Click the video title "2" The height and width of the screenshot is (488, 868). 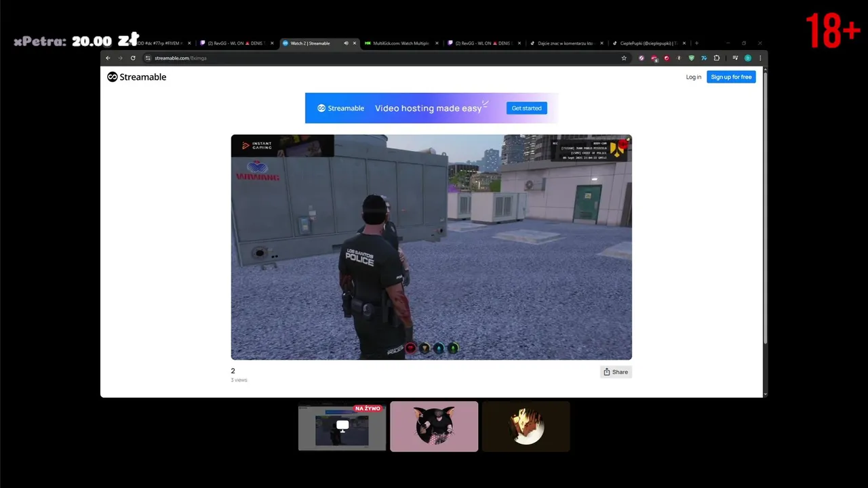[x=233, y=371]
